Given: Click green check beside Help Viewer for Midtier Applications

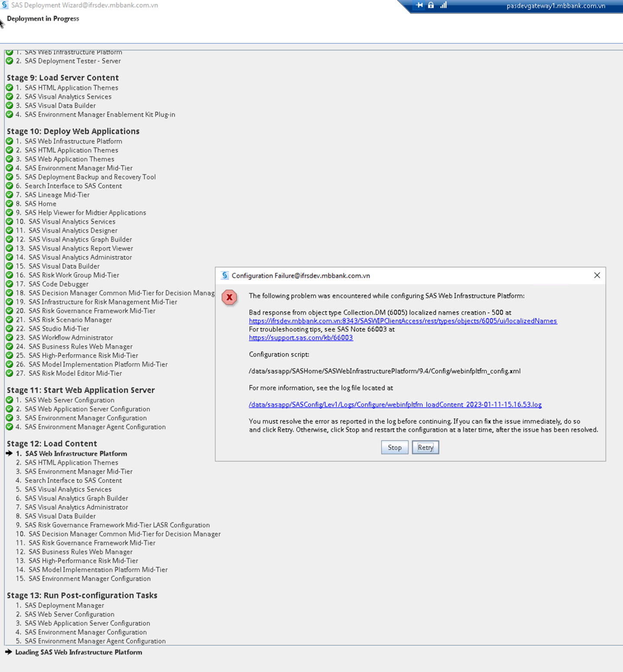Looking at the screenshot, I should click(x=10, y=213).
